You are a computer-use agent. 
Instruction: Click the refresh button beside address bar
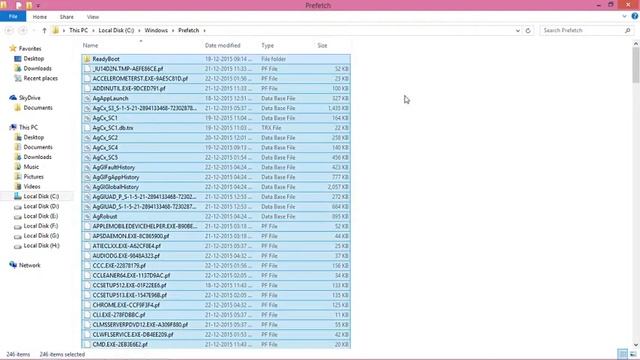528,31
